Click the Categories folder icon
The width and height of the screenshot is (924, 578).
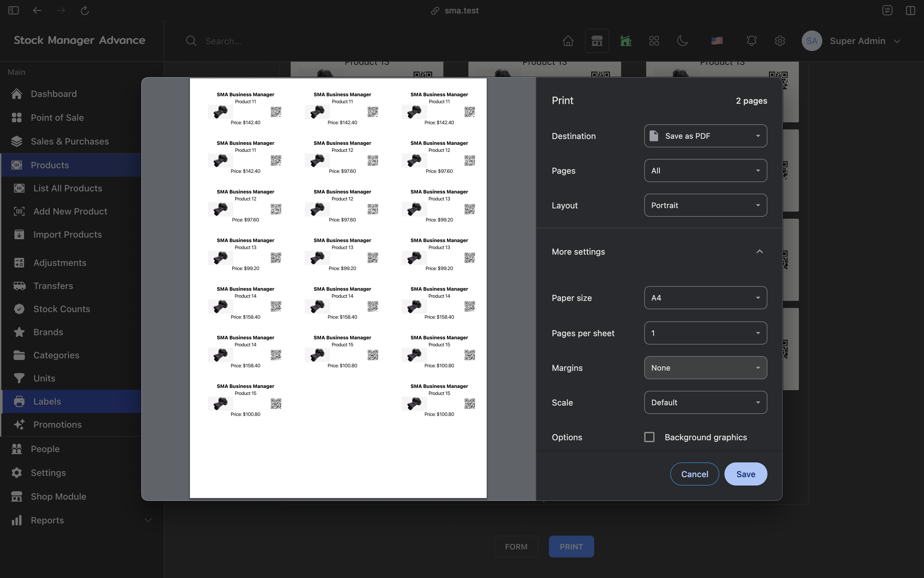click(19, 355)
